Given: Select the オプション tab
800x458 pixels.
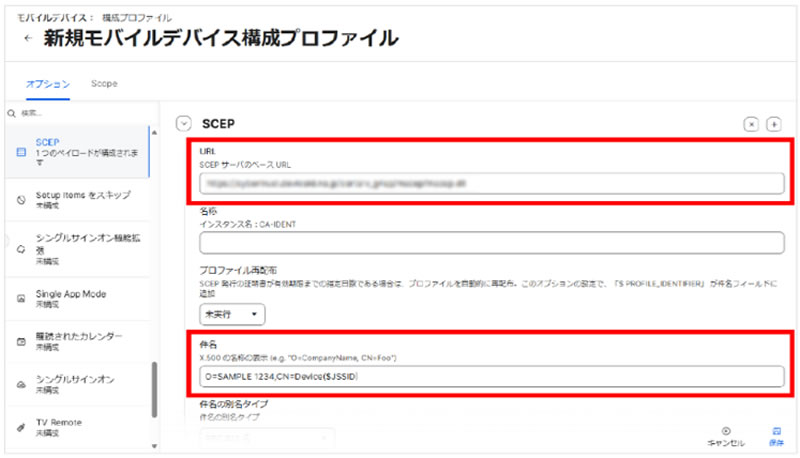Looking at the screenshot, I should (x=48, y=84).
